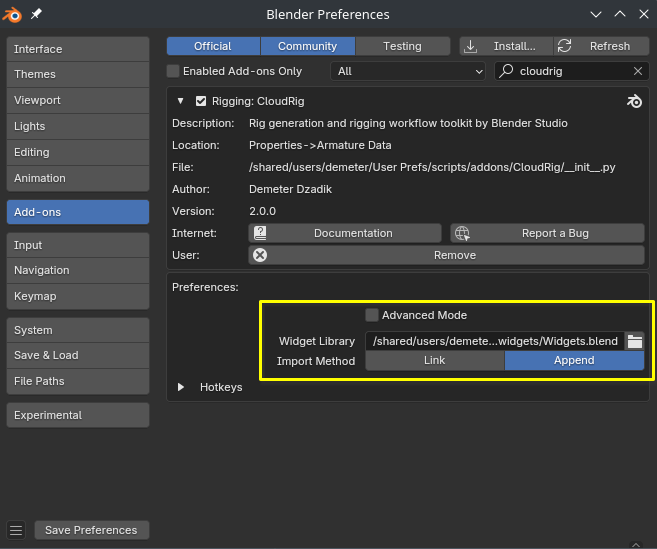Click the Blender community icon beside CloudRig
This screenshot has width=657, height=549.
click(x=634, y=101)
